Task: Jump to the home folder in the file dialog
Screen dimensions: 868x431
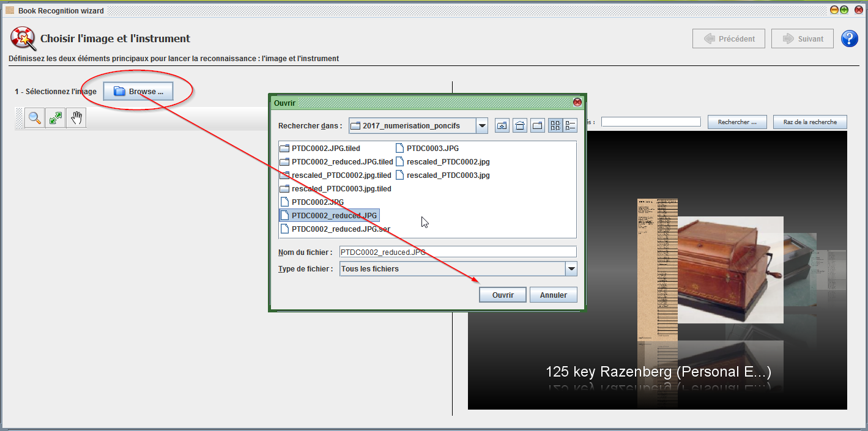Action: click(x=520, y=126)
